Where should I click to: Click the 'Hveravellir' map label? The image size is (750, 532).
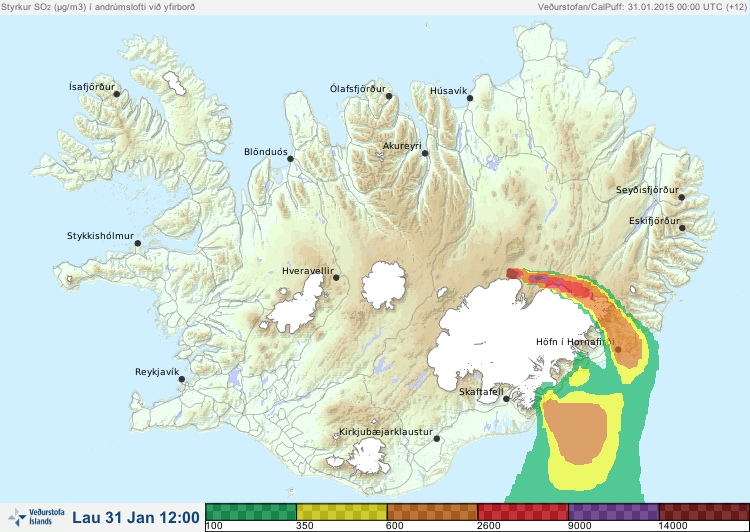[x=308, y=271]
